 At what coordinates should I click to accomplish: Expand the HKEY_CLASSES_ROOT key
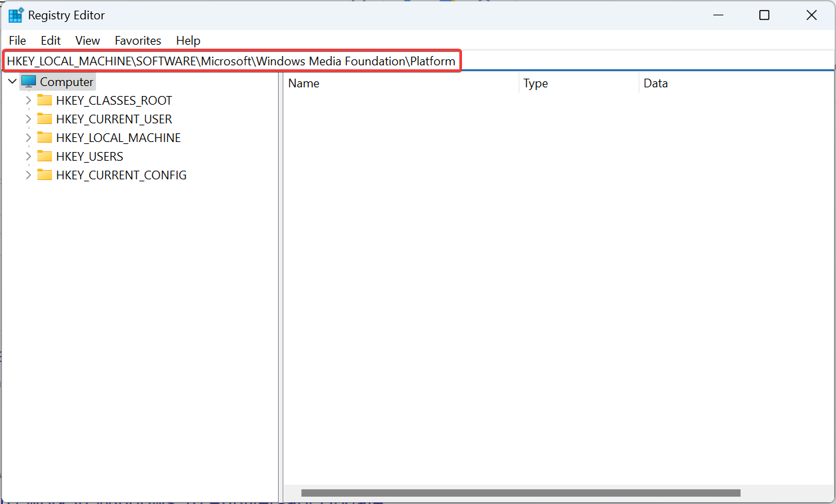tap(28, 101)
